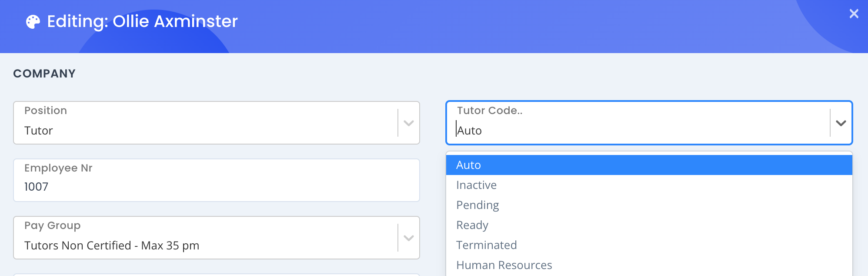Image resolution: width=868 pixels, height=276 pixels.
Task: Expand the Pay Group chevron arrow
Action: point(408,238)
